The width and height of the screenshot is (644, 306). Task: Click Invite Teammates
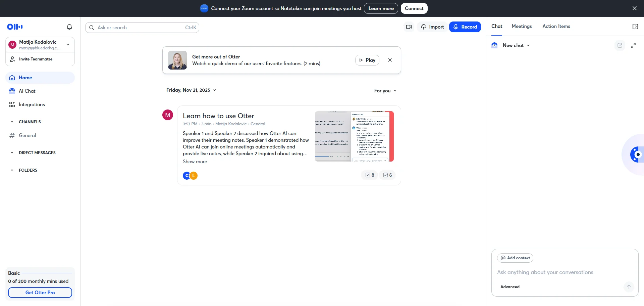[40, 59]
